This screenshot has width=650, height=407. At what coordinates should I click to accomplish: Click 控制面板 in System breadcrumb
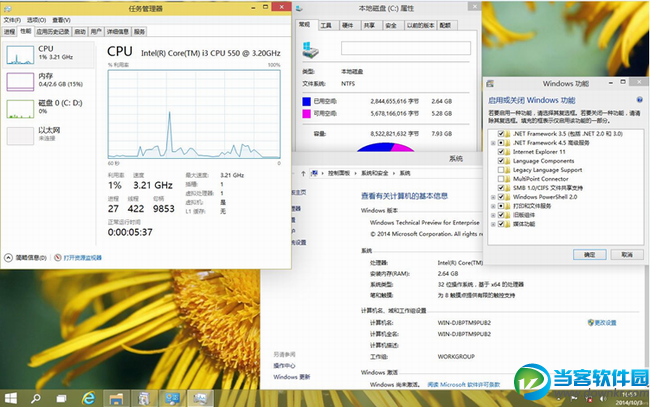tap(339, 173)
